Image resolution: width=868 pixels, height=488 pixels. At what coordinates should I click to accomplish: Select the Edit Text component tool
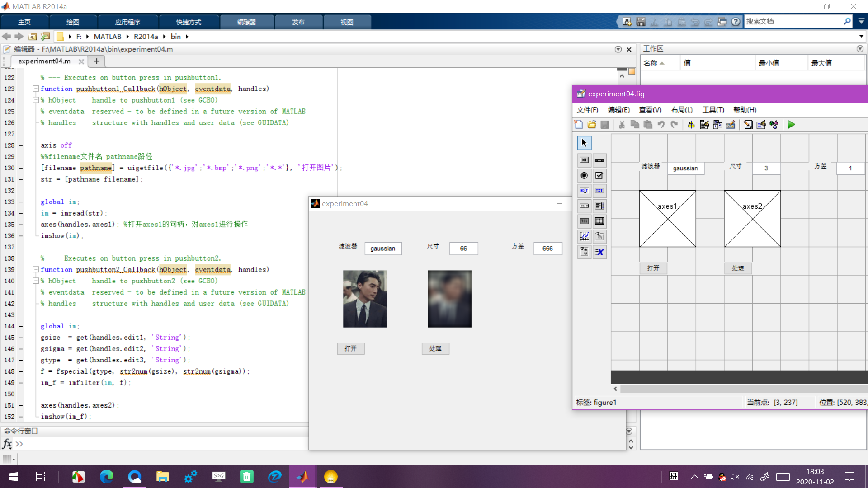pyautogui.click(x=584, y=191)
